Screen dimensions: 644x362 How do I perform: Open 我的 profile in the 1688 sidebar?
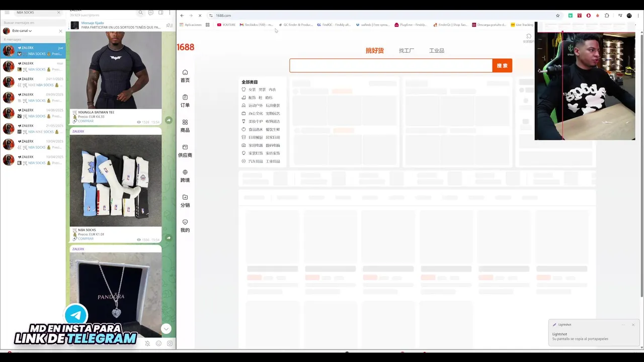point(185,226)
